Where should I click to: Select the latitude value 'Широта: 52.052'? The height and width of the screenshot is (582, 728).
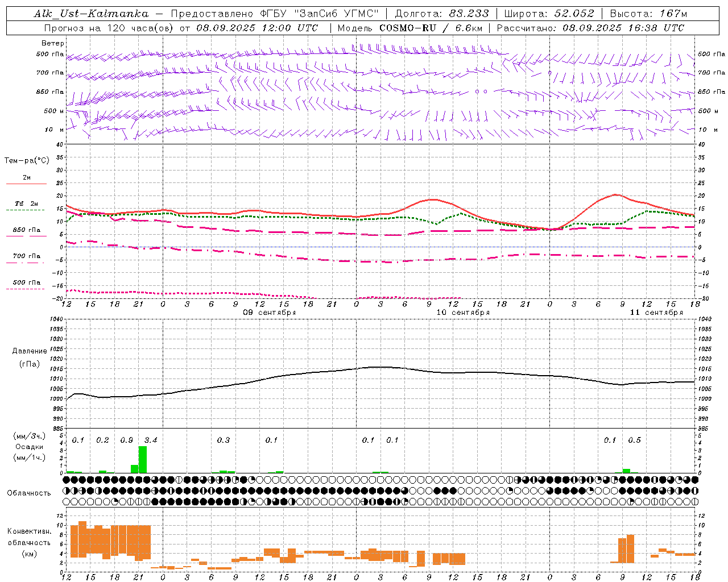(549, 14)
